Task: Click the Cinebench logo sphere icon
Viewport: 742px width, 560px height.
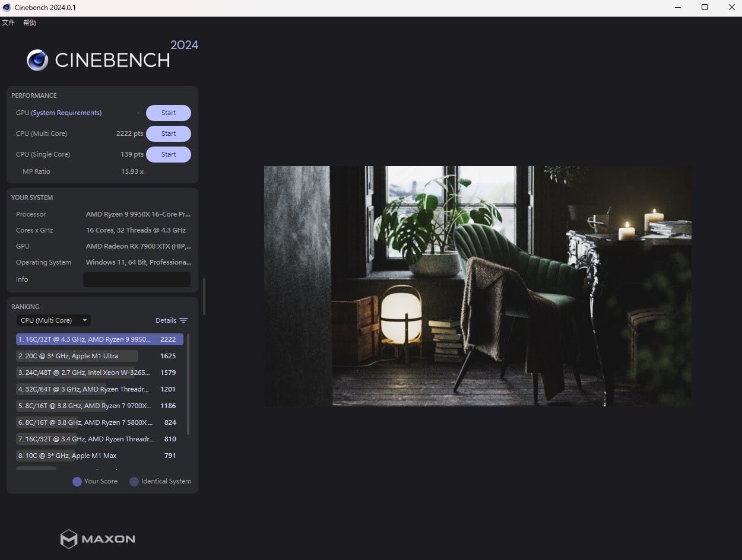Action: tap(37, 60)
